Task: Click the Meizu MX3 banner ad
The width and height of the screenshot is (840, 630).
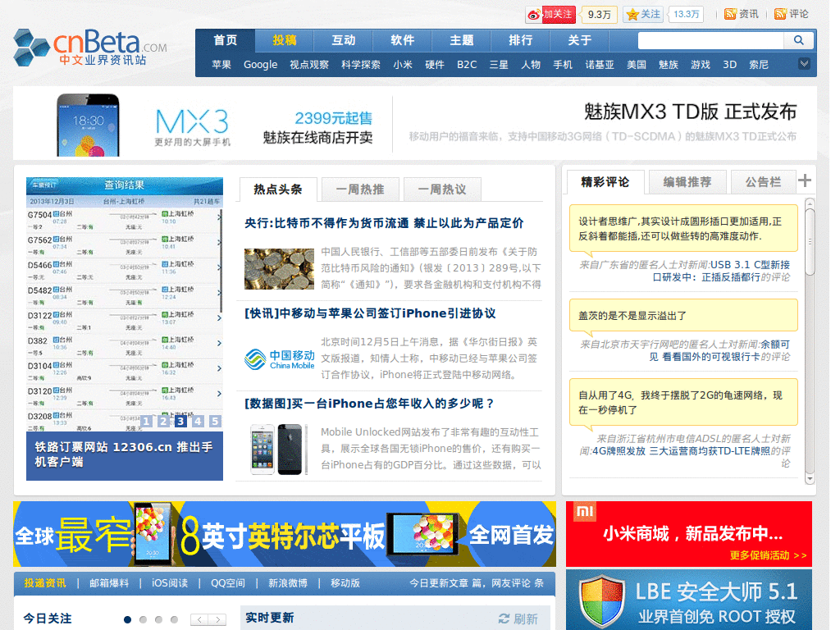Action: pyautogui.click(x=414, y=125)
